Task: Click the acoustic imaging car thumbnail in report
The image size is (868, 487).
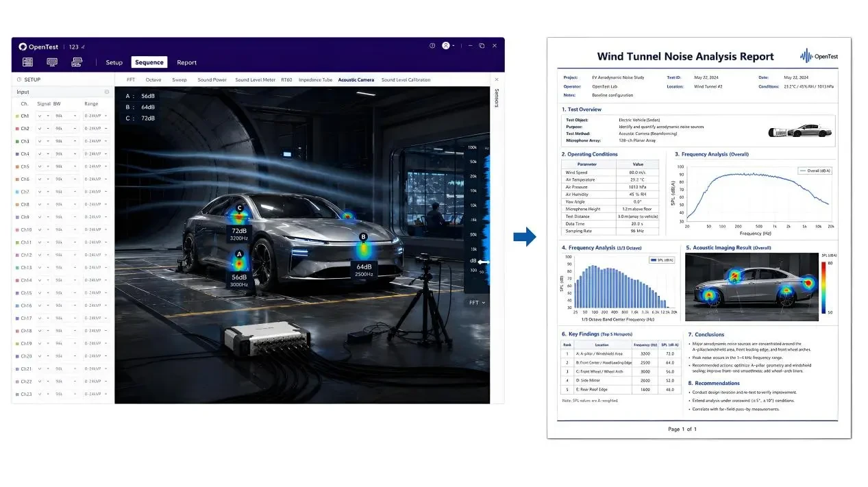Action: tap(752, 287)
